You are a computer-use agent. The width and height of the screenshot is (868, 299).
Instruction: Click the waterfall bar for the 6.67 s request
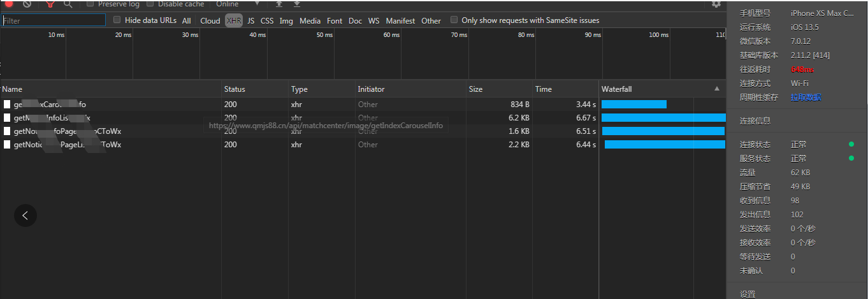(663, 118)
